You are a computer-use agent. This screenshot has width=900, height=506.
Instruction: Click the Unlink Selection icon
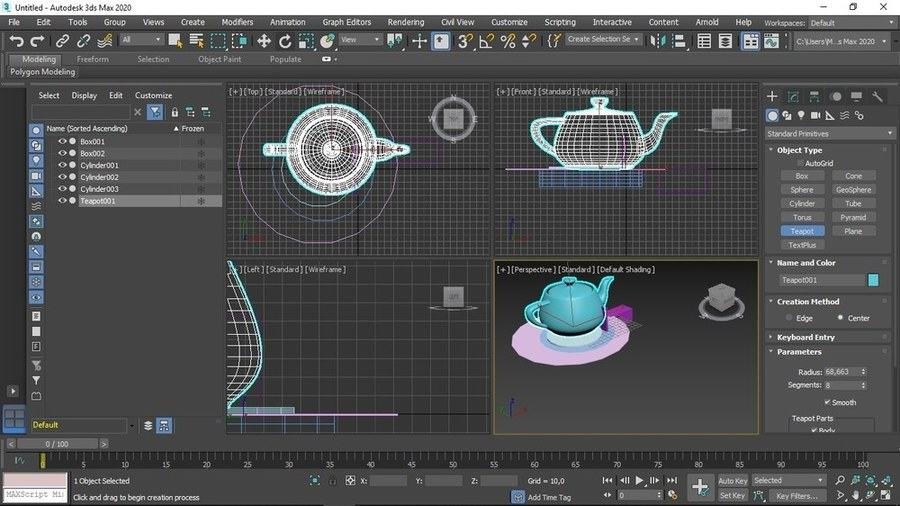coord(83,41)
